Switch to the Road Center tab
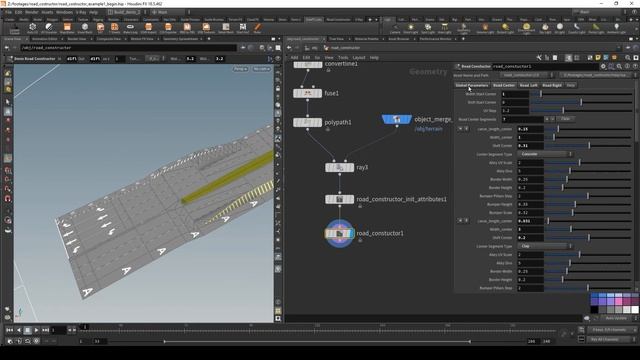Viewport: 640px width, 360px height. (x=504, y=85)
